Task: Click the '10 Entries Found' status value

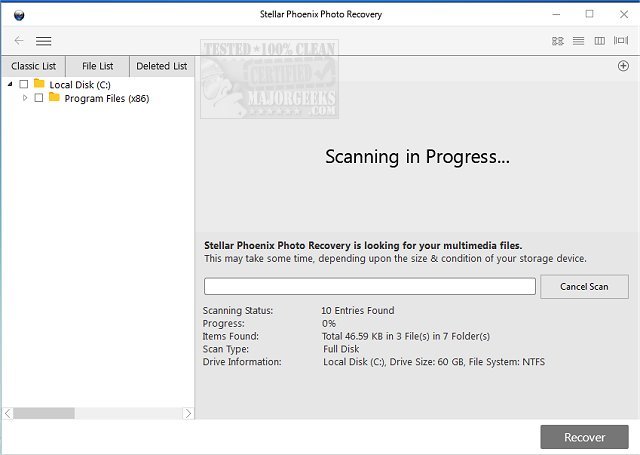Action: coord(358,311)
